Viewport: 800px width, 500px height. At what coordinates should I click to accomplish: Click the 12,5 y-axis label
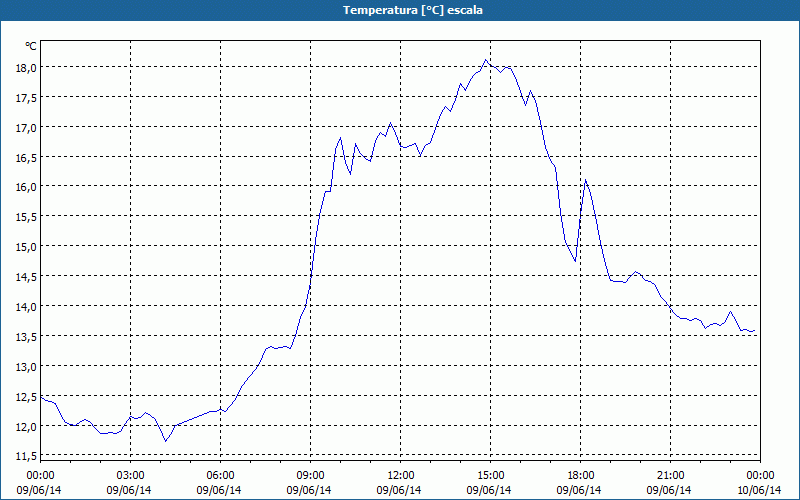tap(26, 397)
